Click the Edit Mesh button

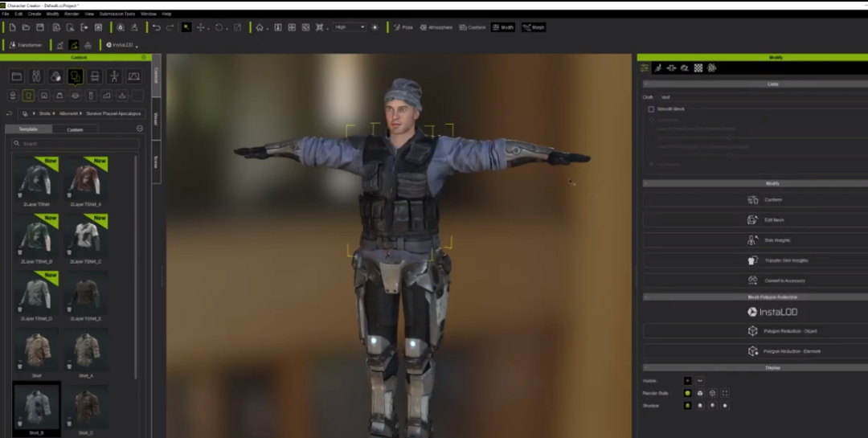(755, 220)
